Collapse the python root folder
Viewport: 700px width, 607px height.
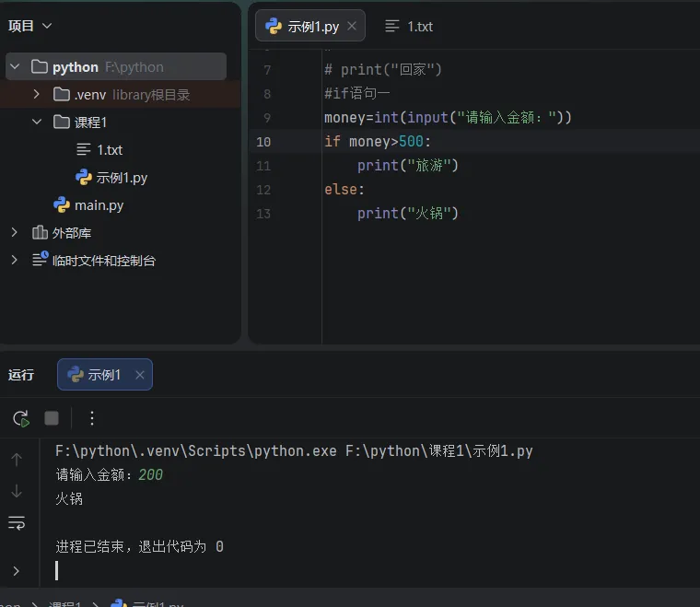tap(15, 66)
